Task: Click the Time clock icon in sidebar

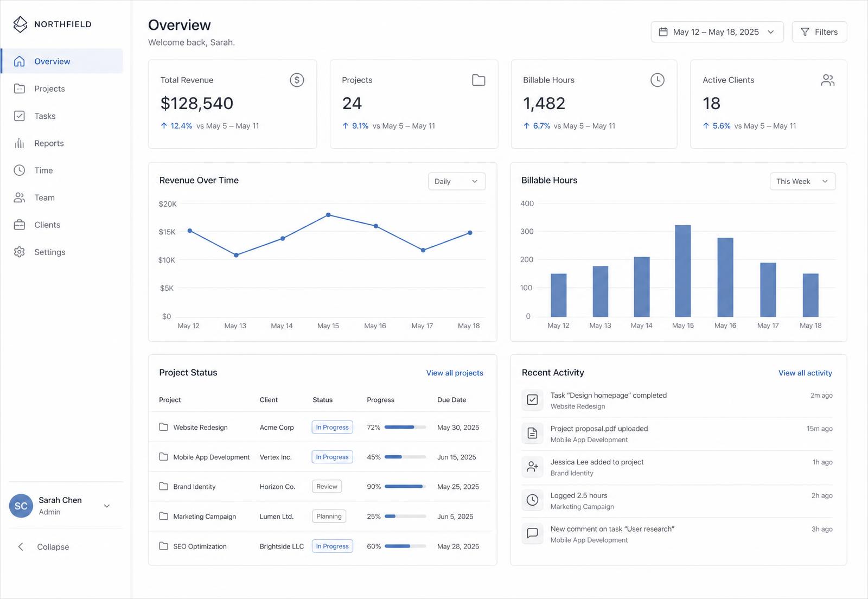Action: tap(20, 170)
